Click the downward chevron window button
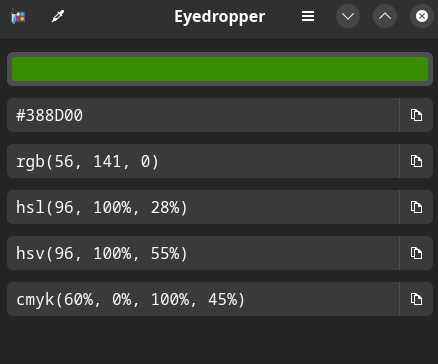This screenshot has width=438, height=364. pyautogui.click(x=348, y=16)
